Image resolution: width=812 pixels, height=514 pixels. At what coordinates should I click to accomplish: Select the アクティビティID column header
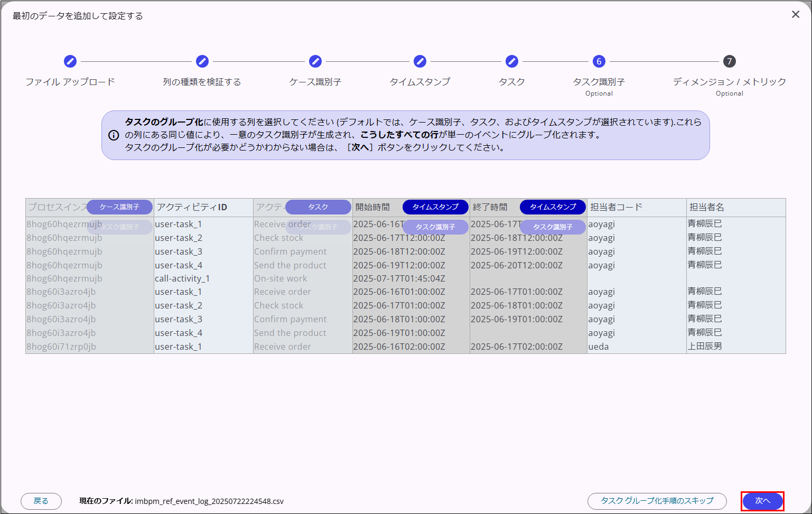coord(192,207)
